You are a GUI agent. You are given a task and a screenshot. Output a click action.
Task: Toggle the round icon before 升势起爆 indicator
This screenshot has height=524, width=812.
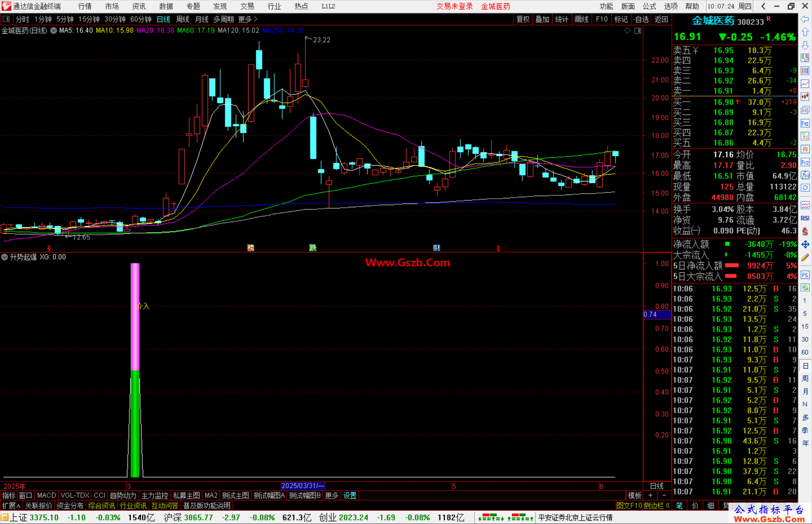[5, 257]
